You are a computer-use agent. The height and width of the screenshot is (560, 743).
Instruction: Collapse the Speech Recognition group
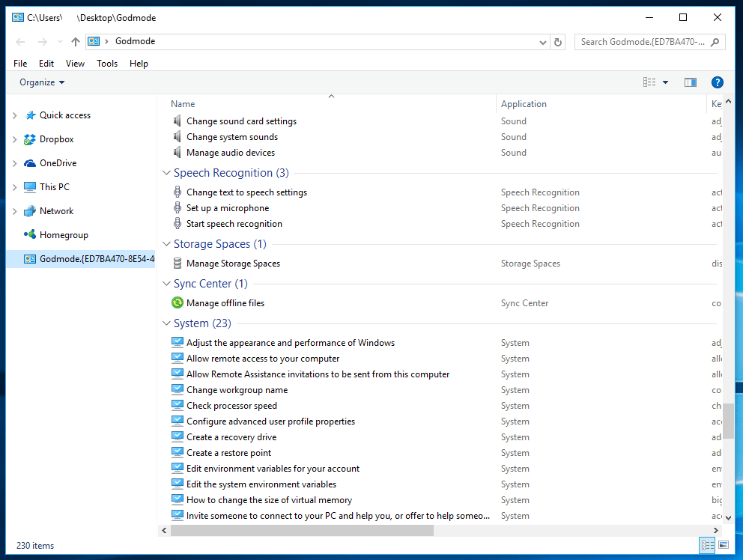pyautogui.click(x=166, y=173)
